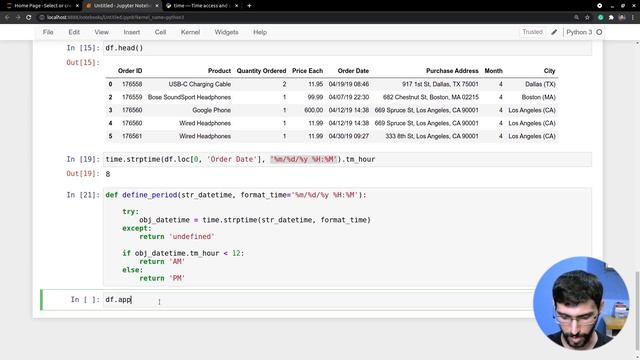Click the 04/07/19 22:30 order date

(349, 97)
